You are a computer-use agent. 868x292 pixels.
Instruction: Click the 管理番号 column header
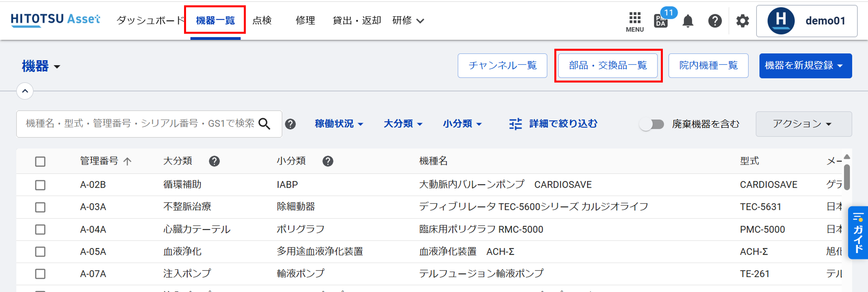tap(99, 161)
